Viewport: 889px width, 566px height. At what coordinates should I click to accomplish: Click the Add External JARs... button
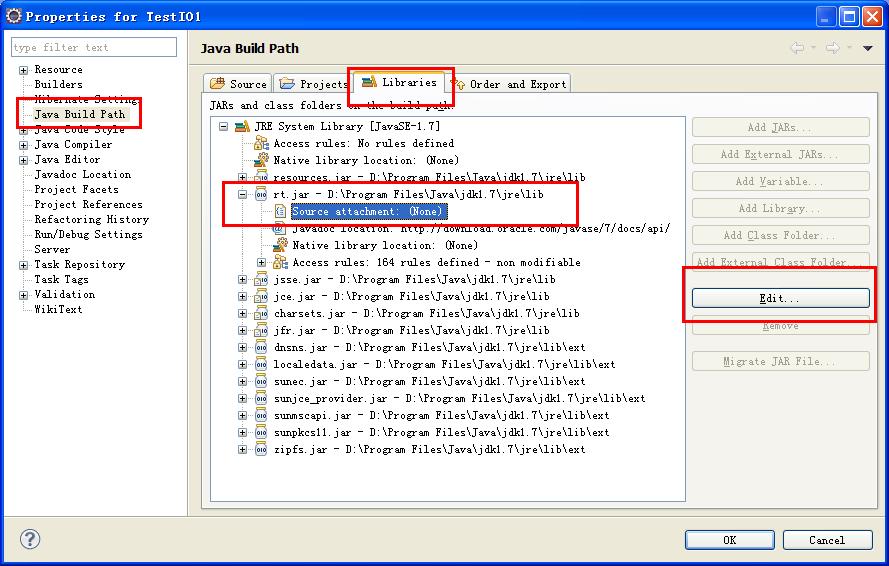coord(780,154)
